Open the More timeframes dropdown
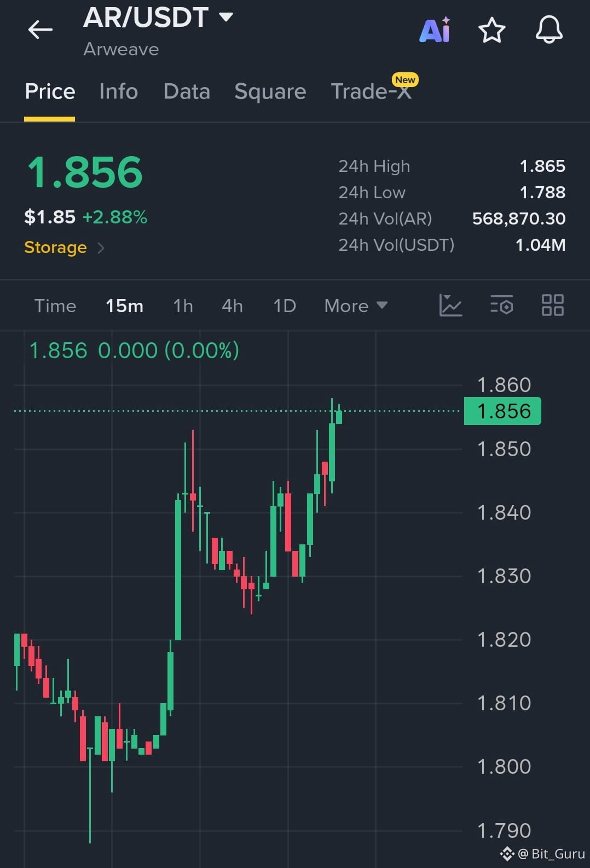590x868 pixels. pos(356,306)
